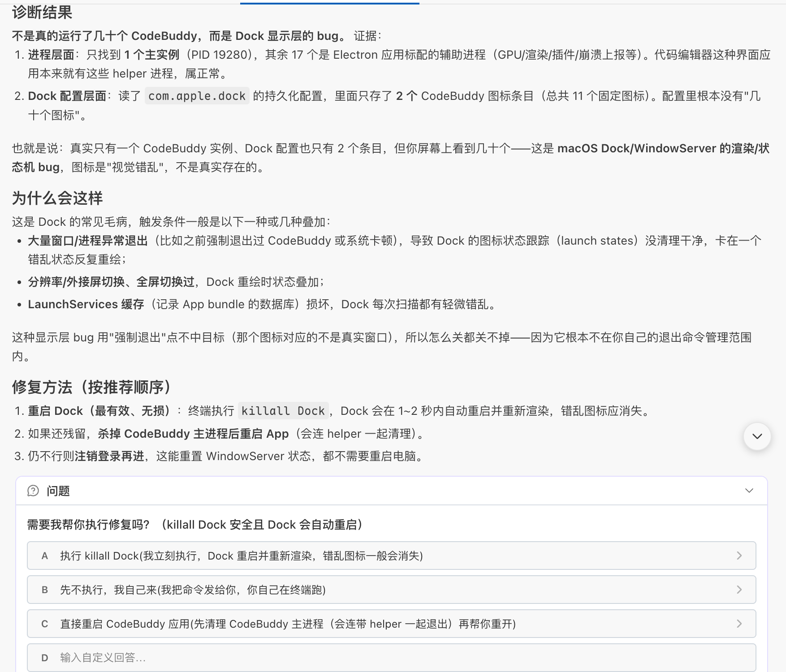
Task: Click the inline code com.apple.dock
Action: click(197, 96)
